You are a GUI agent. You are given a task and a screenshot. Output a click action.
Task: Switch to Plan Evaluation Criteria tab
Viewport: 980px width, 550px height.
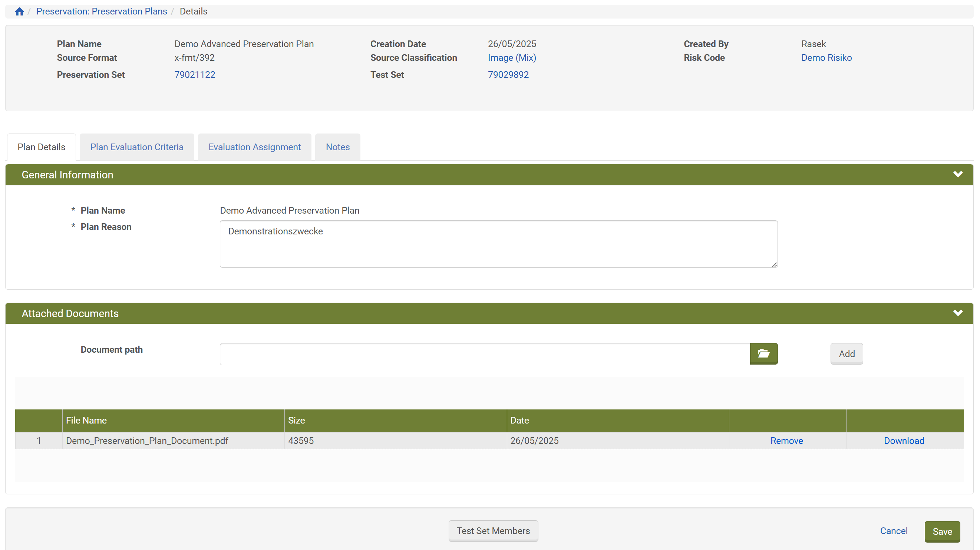point(136,147)
